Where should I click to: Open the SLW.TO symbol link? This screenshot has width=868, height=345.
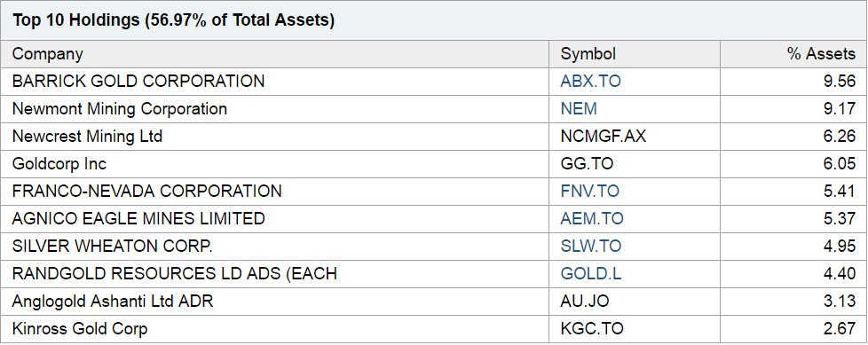[x=591, y=246]
